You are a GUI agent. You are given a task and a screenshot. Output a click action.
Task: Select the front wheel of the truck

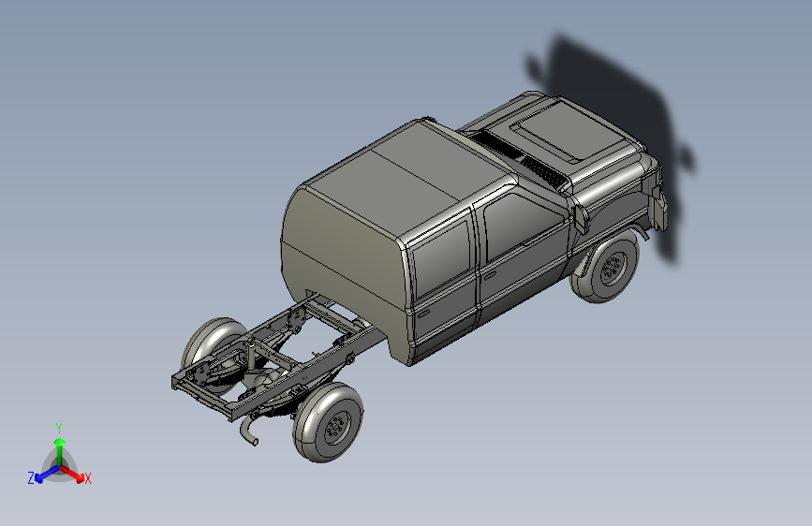coord(606,267)
